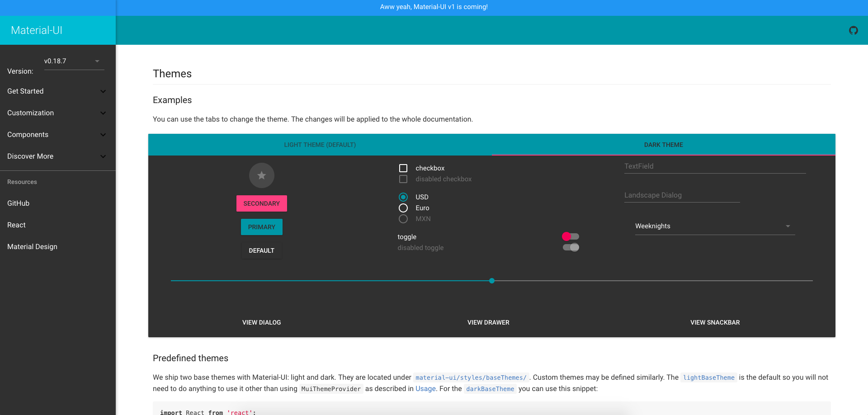
Task: Select the Euro radio button
Action: pyautogui.click(x=403, y=208)
